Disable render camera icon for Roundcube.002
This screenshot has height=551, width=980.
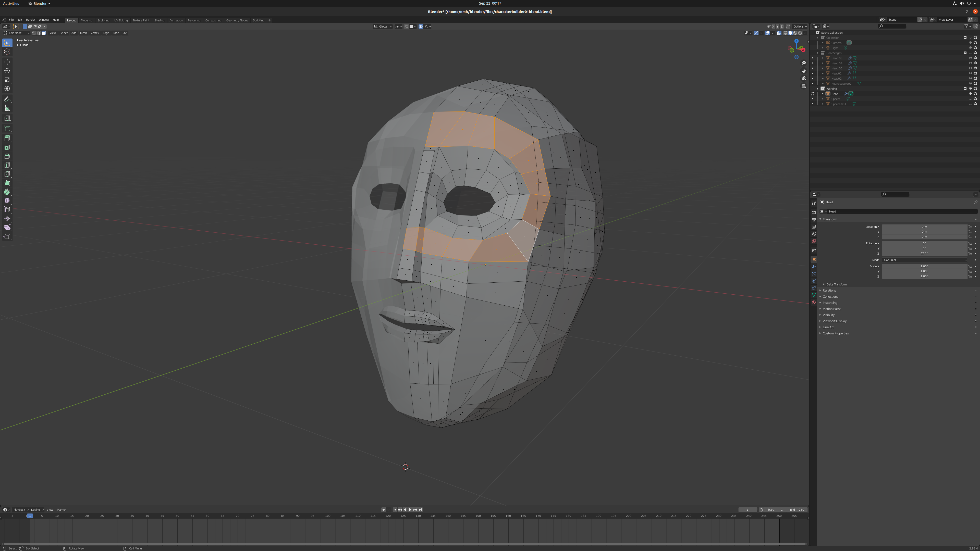click(975, 84)
